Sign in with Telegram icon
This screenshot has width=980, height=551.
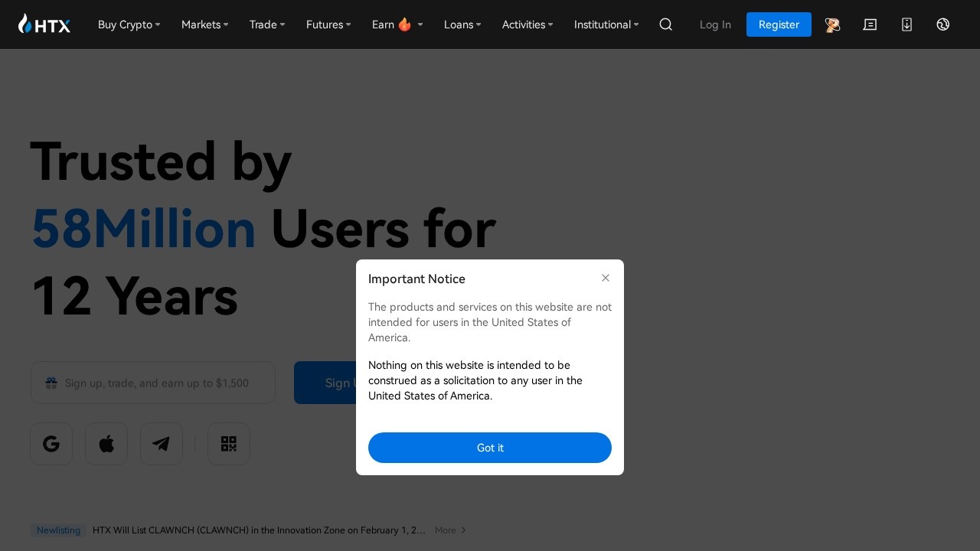[162, 444]
